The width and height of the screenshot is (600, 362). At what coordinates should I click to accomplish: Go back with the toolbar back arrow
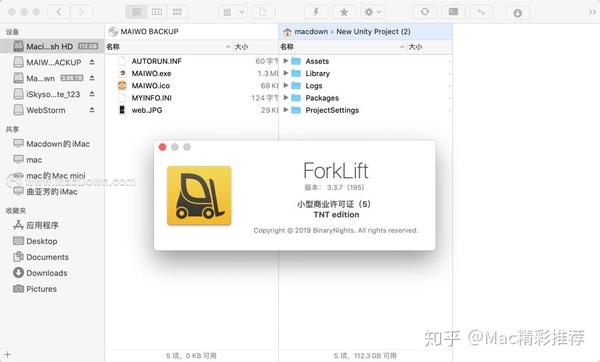[59, 12]
